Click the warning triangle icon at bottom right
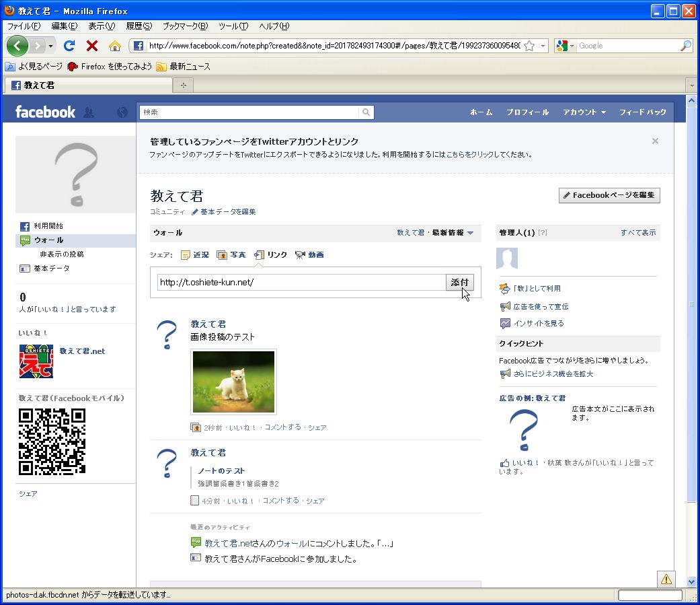The image size is (700, 605). point(666,579)
